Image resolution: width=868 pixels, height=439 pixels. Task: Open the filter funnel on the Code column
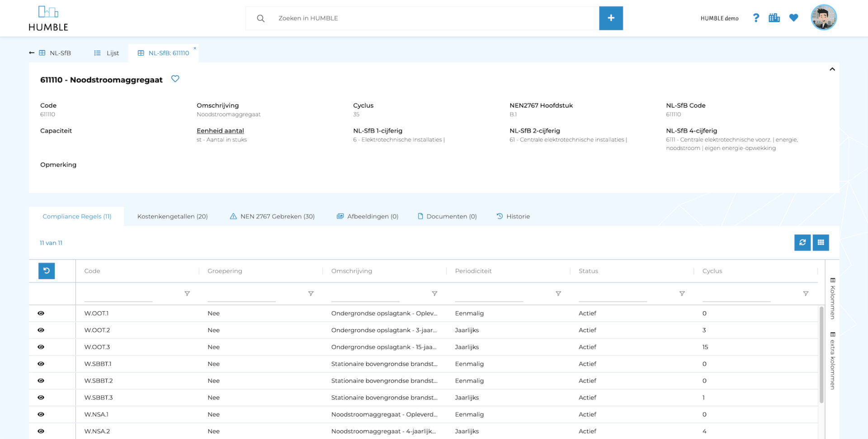[x=187, y=293]
